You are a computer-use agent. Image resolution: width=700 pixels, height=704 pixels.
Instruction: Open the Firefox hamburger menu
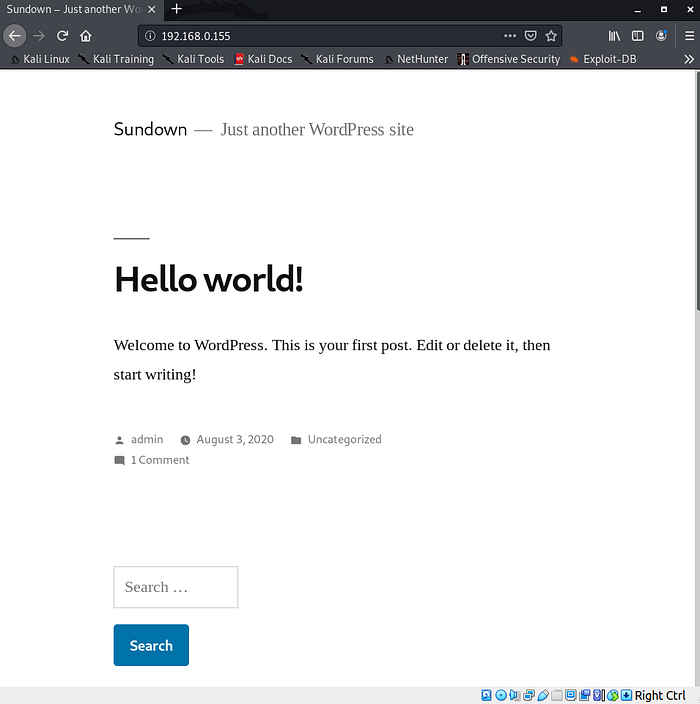[687, 36]
